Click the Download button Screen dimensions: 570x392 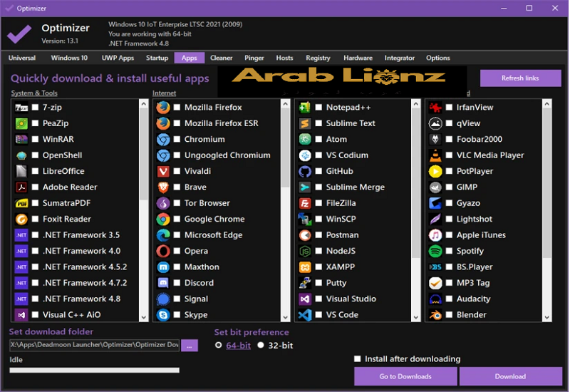click(x=510, y=376)
